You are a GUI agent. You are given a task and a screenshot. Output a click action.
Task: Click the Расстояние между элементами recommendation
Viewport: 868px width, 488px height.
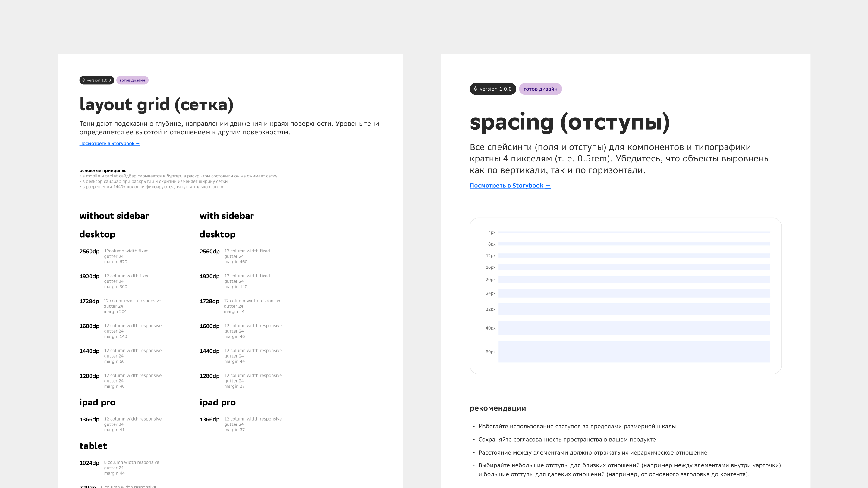(593, 453)
